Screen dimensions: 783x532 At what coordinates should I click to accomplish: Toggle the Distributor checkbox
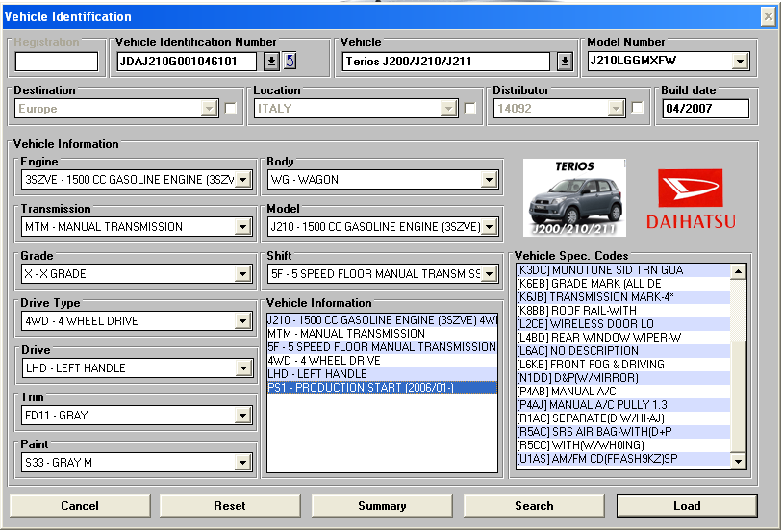pos(637,109)
